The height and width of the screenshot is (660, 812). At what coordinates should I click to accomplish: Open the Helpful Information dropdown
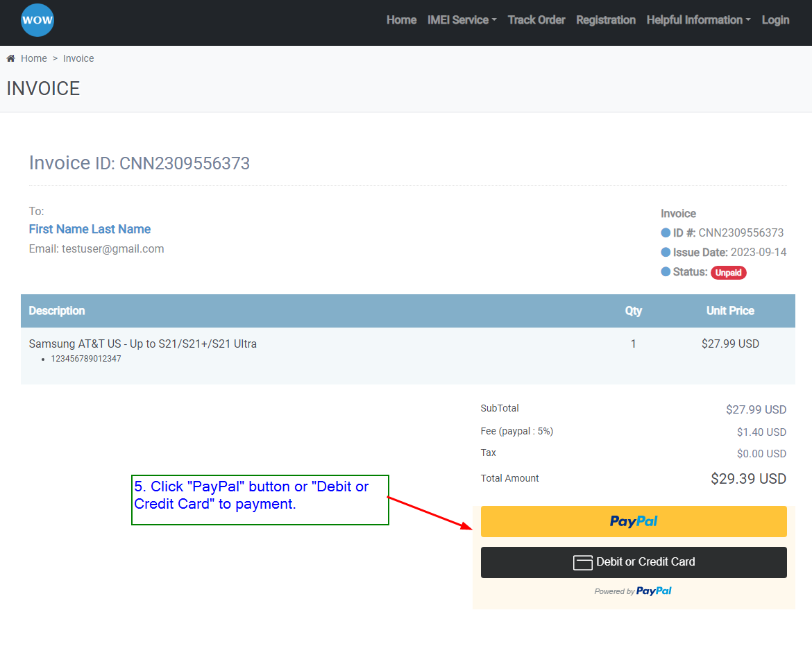click(x=698, y=20)
